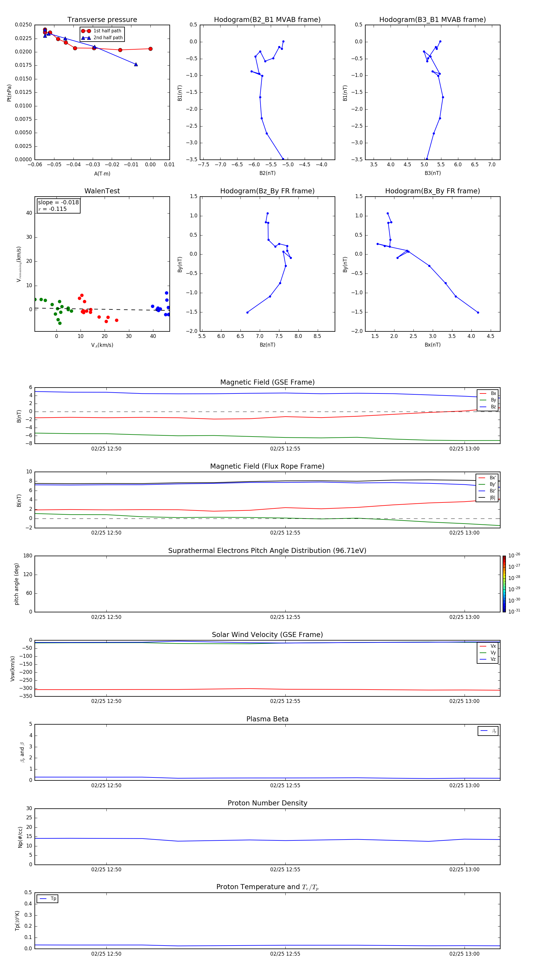
Task: Select the Bx' entry in flux rope legend
Action: point(487,478)
